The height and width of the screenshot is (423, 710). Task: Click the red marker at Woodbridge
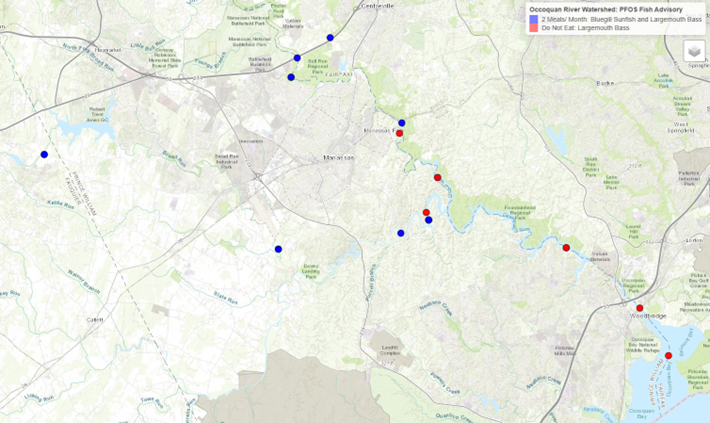click(640, 308)
